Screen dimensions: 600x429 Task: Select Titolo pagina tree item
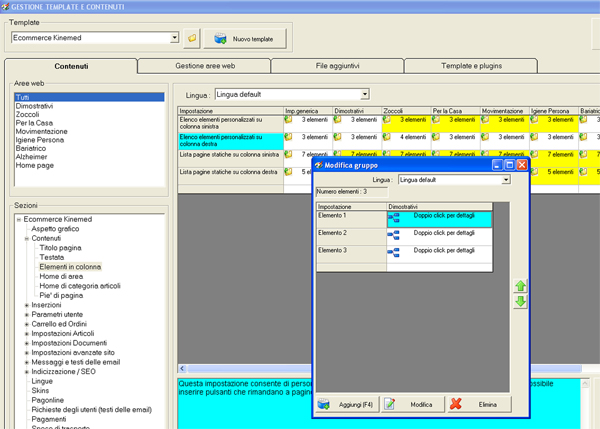[60, 248]
